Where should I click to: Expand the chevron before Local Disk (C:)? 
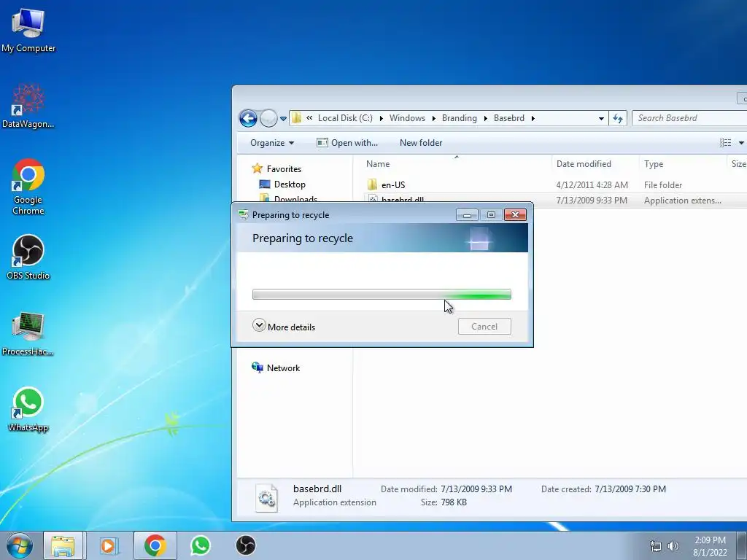coord(309,117)
